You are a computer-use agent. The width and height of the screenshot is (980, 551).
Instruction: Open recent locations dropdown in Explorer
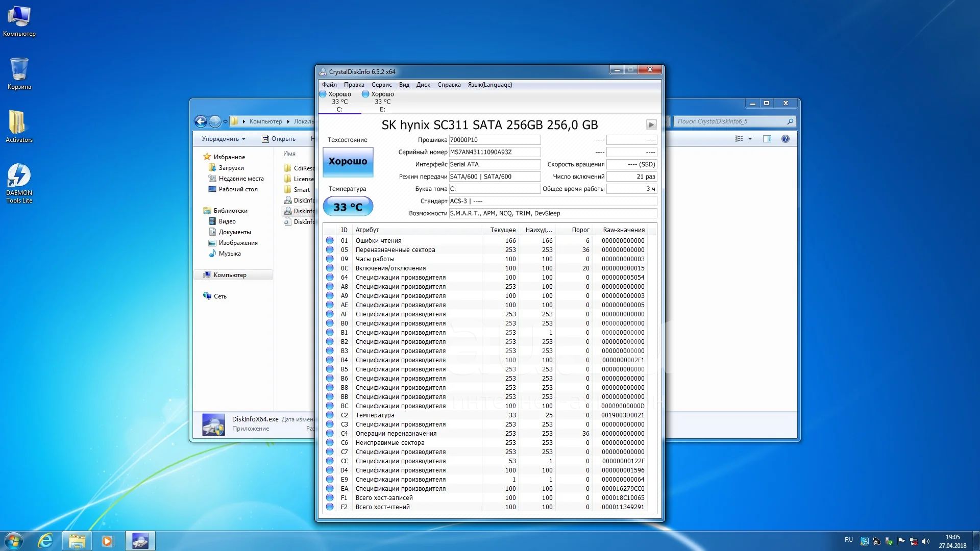pyautogui.click(x=225, y=122)
